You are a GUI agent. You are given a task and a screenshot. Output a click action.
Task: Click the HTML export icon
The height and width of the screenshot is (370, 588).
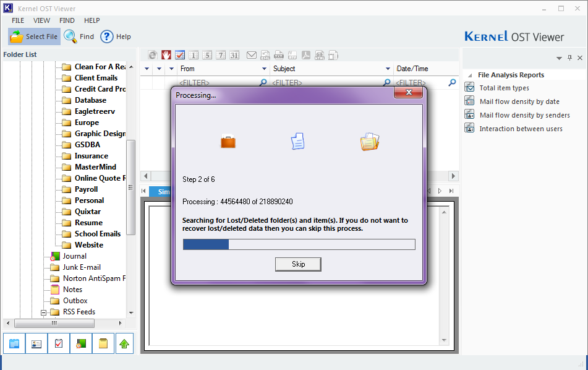pos(320,55)
